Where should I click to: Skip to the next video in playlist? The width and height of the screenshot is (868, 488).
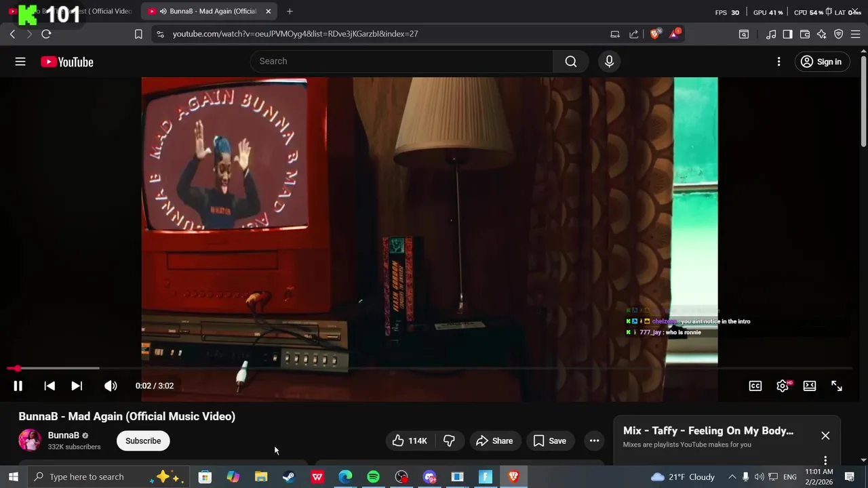[77, 386]
